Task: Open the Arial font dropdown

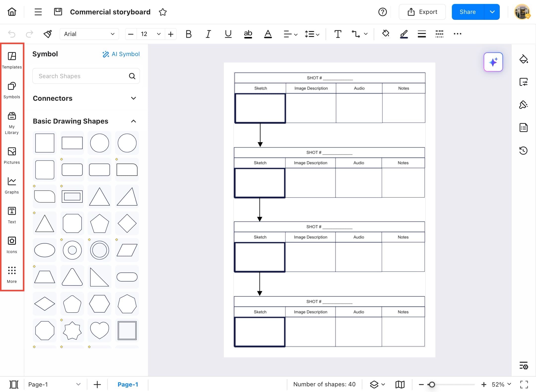Action: point(89,34)
